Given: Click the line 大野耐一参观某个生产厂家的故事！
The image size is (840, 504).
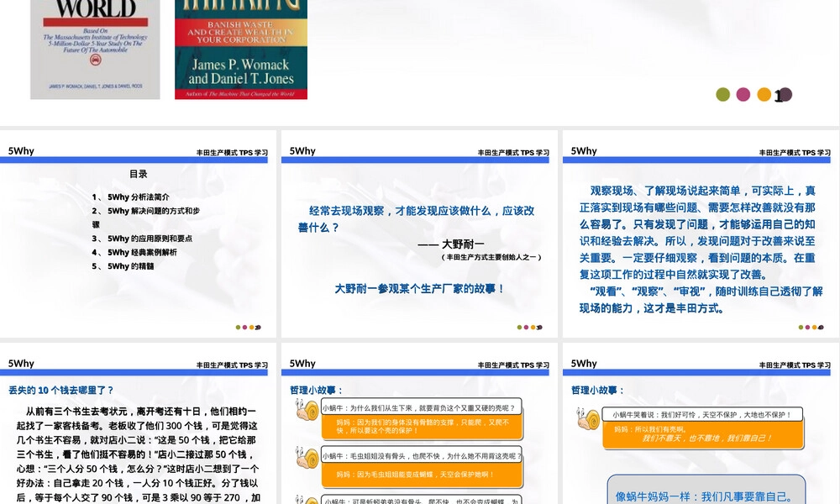Looking at the screenshot, I should (420, 289).
